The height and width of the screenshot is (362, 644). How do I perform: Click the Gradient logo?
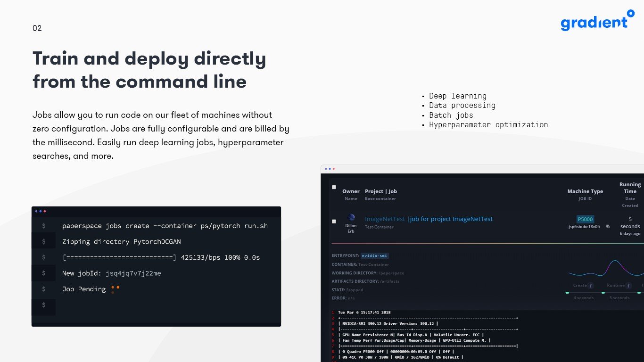click(x=597, y=20)
